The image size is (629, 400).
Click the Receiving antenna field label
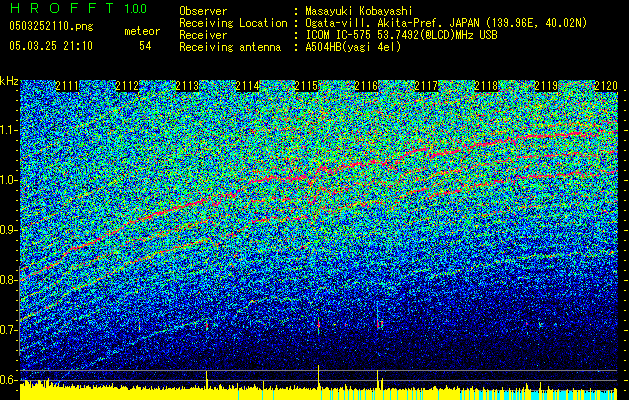click(x=230, y=47)
